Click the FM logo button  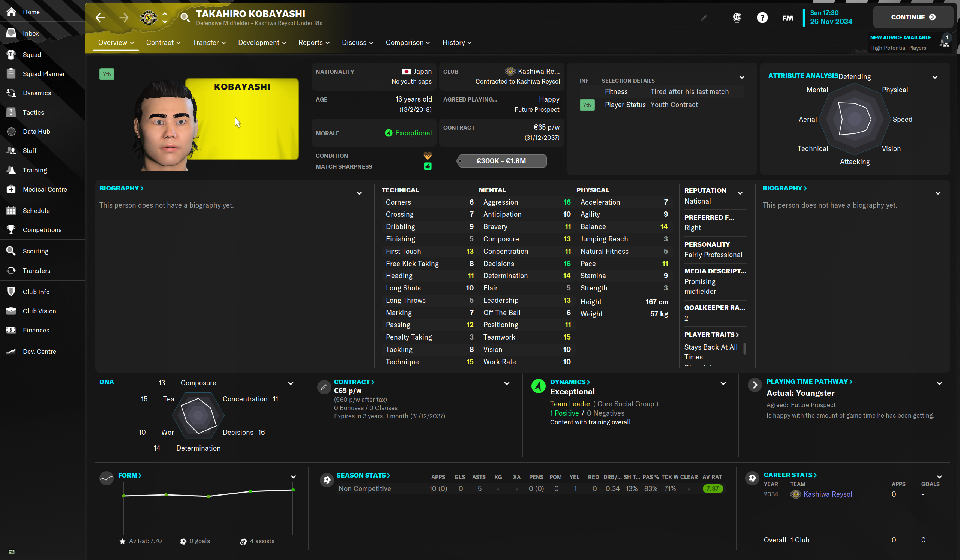[787, 18]
